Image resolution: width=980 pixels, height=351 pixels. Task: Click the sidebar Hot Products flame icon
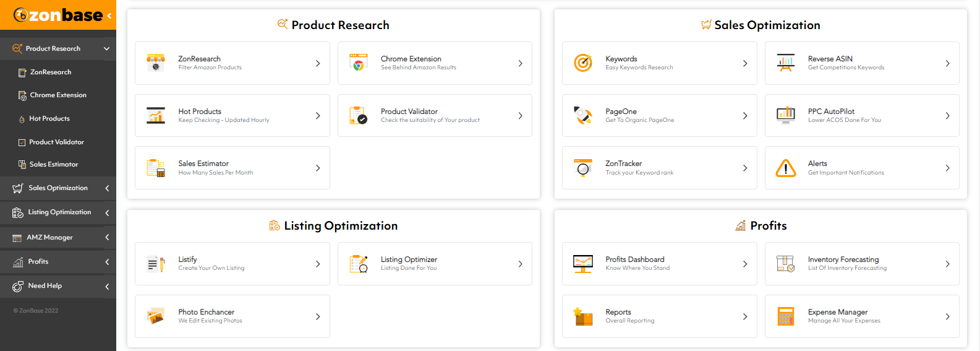point(22,119)
